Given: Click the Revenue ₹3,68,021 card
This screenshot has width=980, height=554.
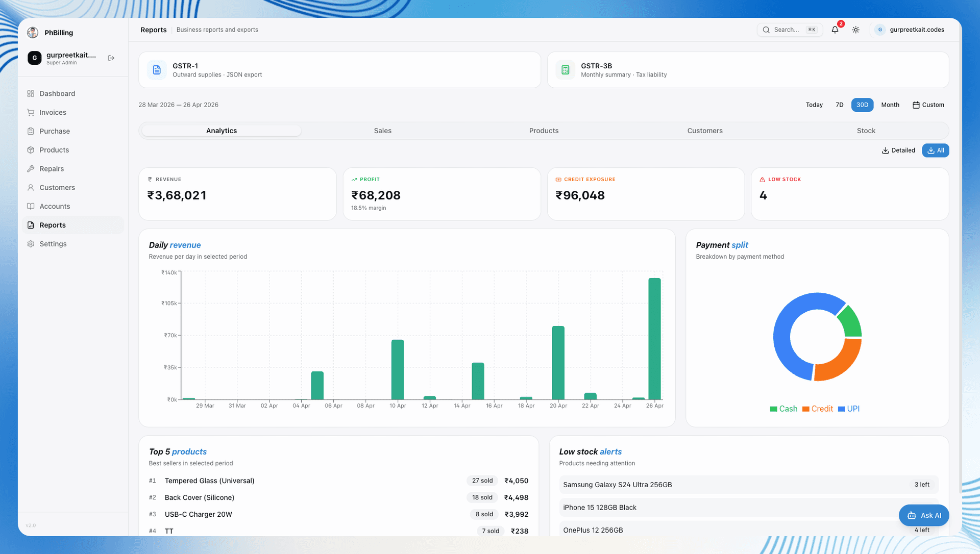Looking at the screenshot, I should tap(237, 194).
